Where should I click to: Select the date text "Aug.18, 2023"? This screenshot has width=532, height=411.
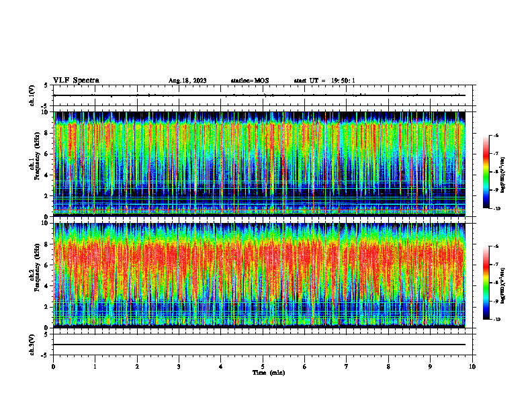point(187,81)
